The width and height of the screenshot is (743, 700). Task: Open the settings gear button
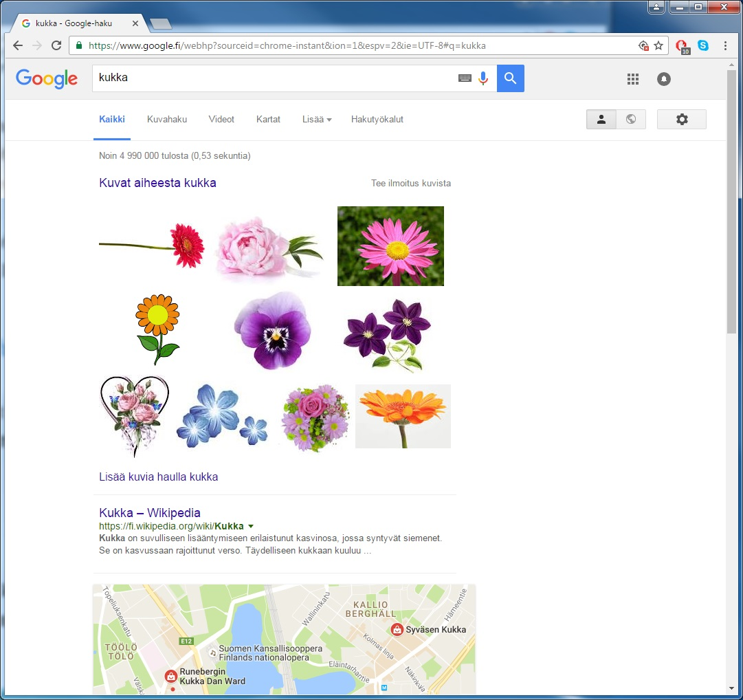681,120
